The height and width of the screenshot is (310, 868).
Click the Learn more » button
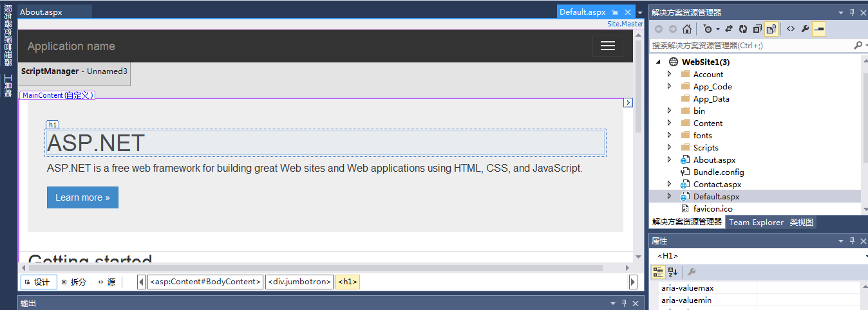click(x=82, y=197)
